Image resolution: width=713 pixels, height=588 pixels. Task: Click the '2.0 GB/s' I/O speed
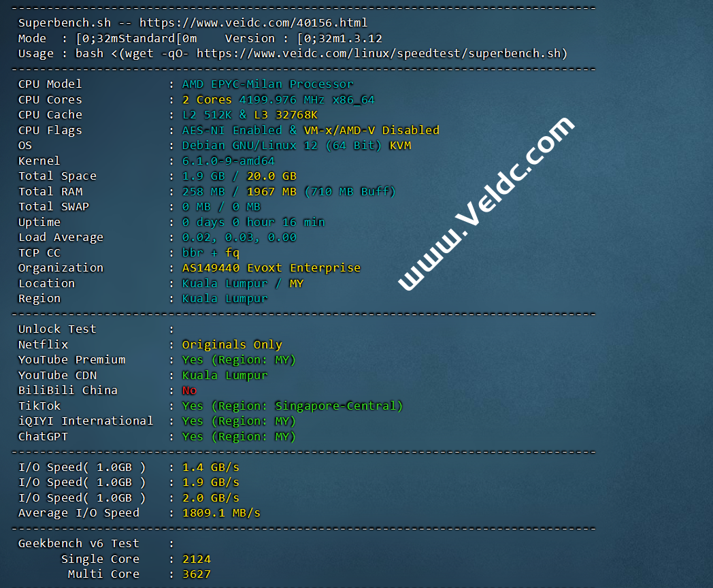tap(210, 498)
